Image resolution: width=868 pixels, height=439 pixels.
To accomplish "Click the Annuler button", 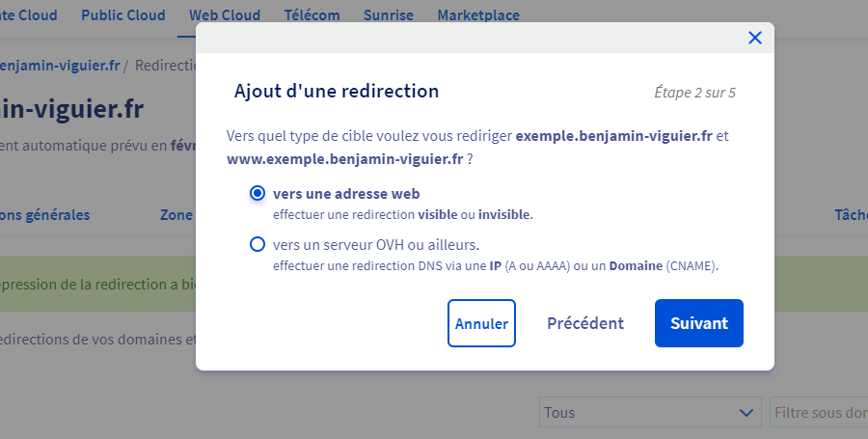I will tap(481, 323).
